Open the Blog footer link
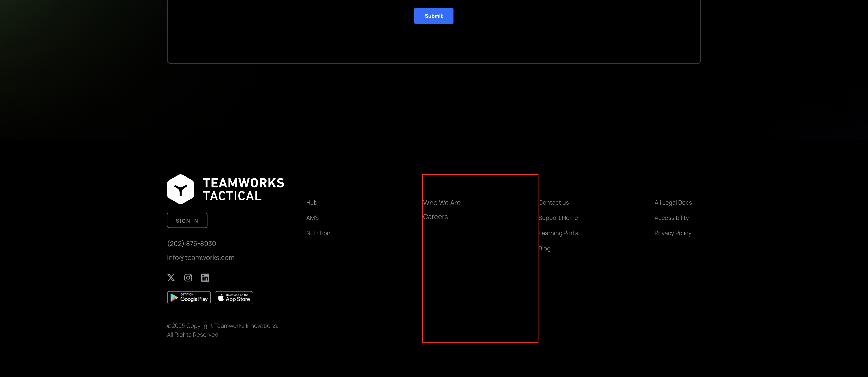Viewport: 868px width, 377px height. click(544, 249)
